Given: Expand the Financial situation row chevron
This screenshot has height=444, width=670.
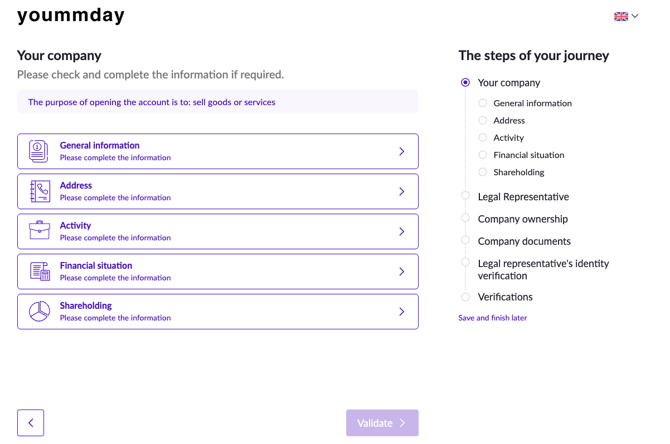Looking at the screenshot, I should click(x=402, y=271).
